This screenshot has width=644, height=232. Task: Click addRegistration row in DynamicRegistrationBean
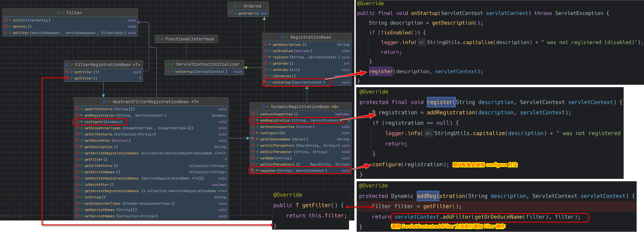pos(301,120)
